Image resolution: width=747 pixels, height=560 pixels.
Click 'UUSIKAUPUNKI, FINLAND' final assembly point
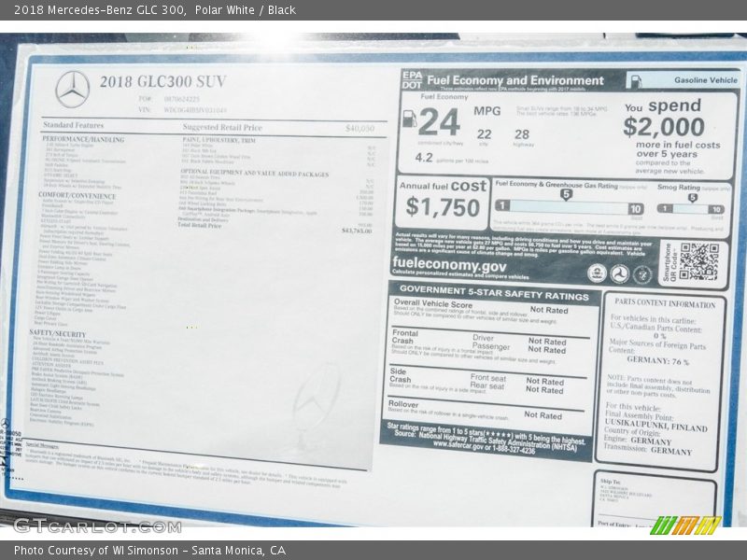[656, 425]
